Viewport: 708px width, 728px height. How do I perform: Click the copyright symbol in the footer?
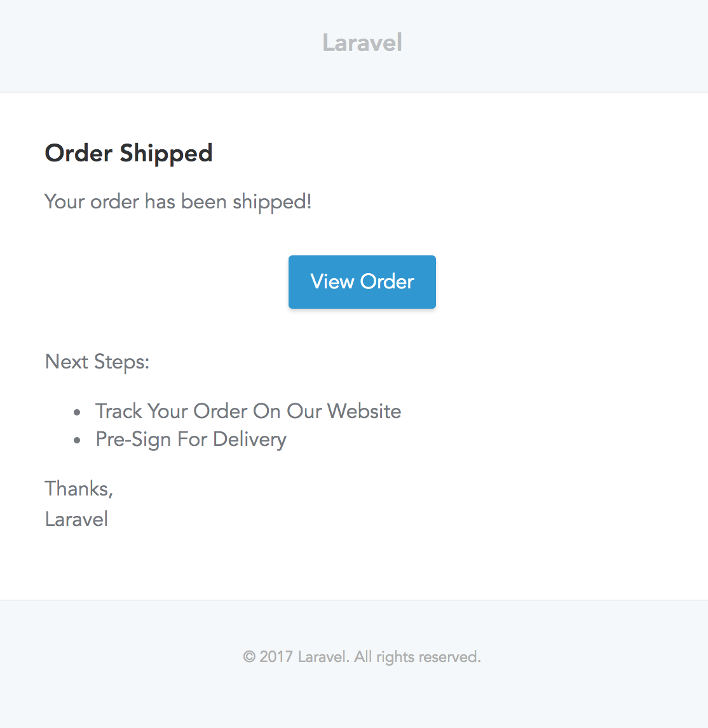click(x=250, y=656)
